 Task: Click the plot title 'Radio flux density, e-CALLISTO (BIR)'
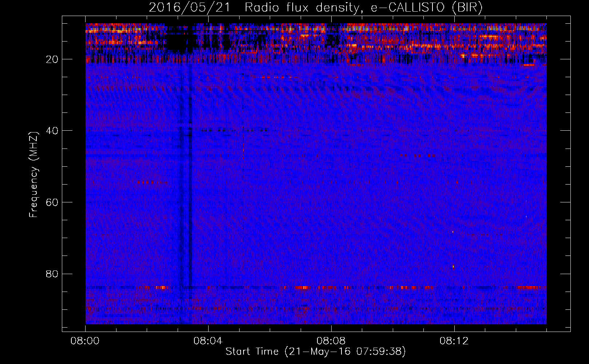[363, 7]
